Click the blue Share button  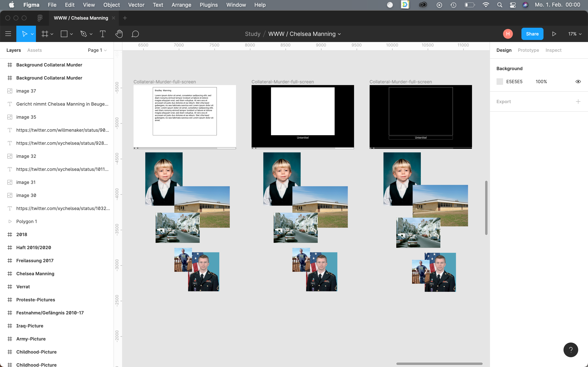(x=532, y=34)
